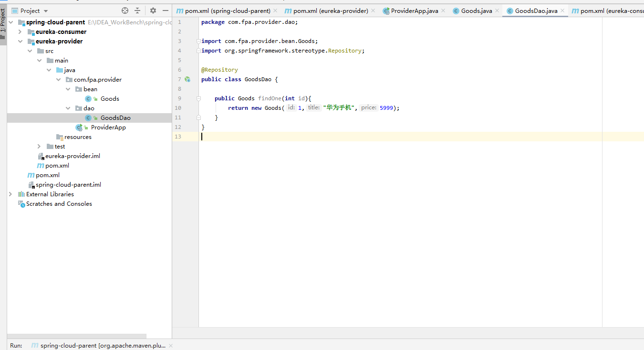Click the 5999 price value
Screen dimensions: 644x350
(x=386, y=108)
